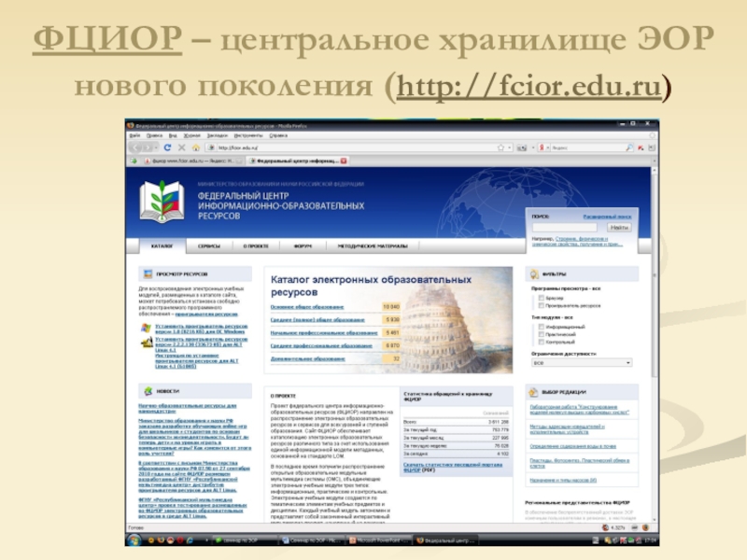Select the Форум site tab
The width and height of the screenshot is (747, 560).
point(303,246)
